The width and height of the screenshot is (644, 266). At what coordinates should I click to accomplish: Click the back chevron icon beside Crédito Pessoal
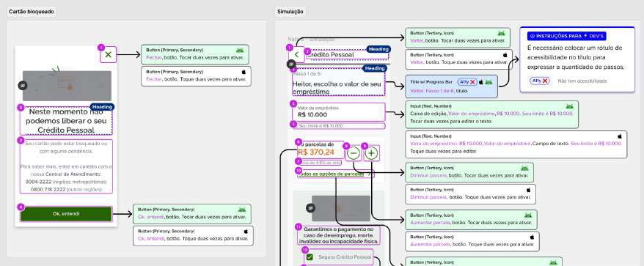click(x=296, y=55)
